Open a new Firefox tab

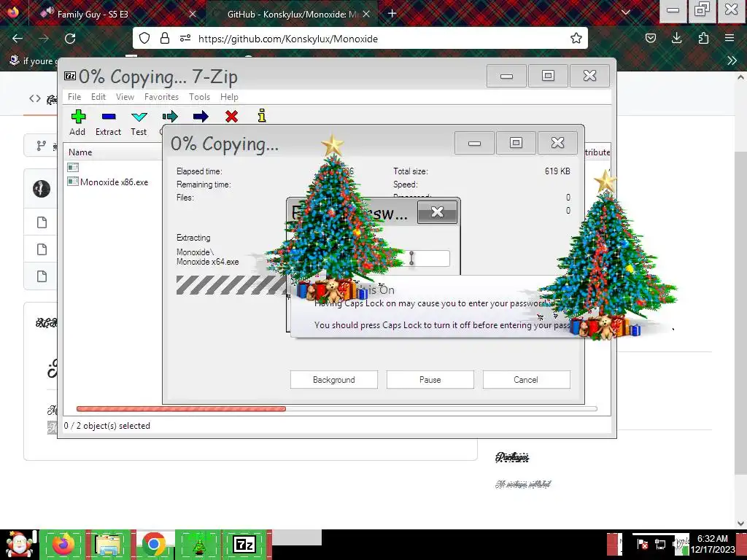[x=392, y=13]
